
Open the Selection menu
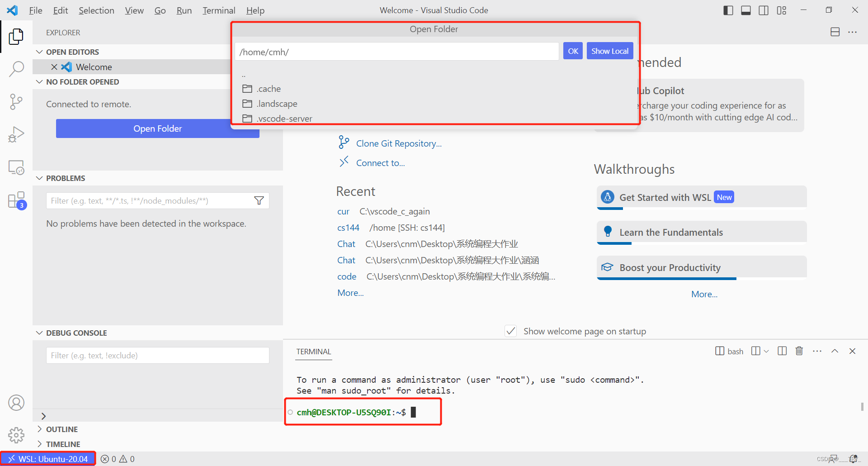pyautogui.click(x=96, y=10)
